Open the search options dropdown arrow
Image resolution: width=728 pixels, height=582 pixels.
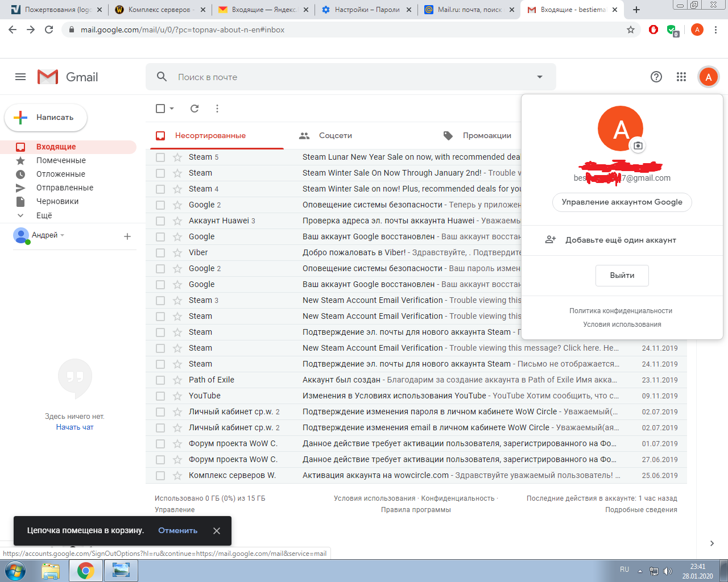click(540, 77)
